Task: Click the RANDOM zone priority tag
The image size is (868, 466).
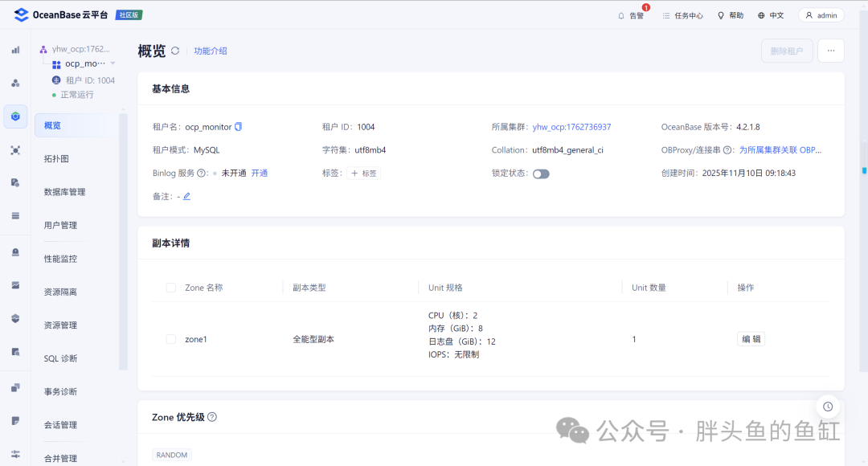Action: click(172, 455)
